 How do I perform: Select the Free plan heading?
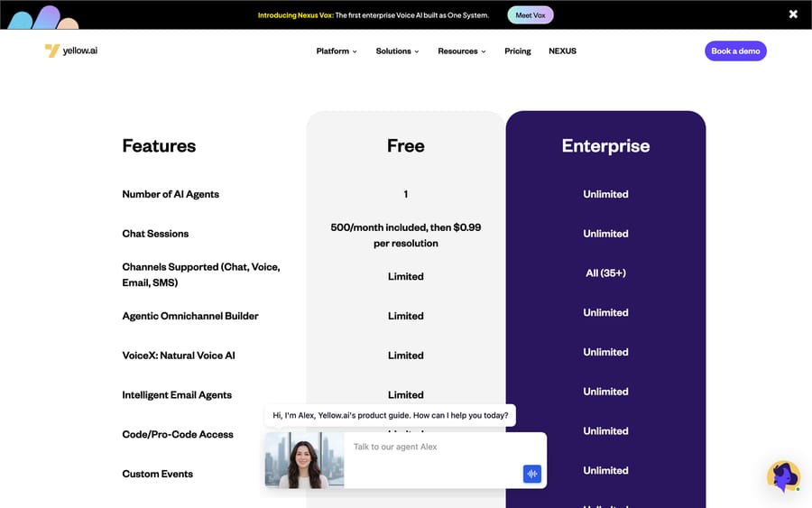tap(405, 145)
